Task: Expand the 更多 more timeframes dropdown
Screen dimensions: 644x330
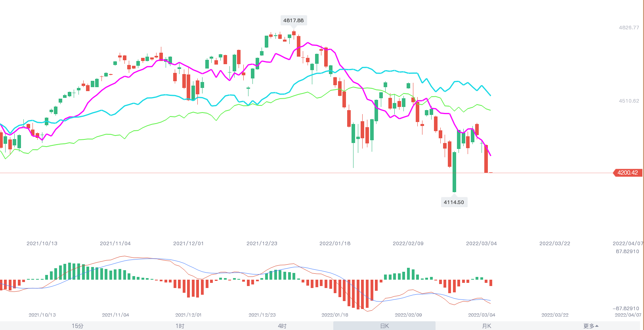Action: pyautogui.click(x=590, y=326)
